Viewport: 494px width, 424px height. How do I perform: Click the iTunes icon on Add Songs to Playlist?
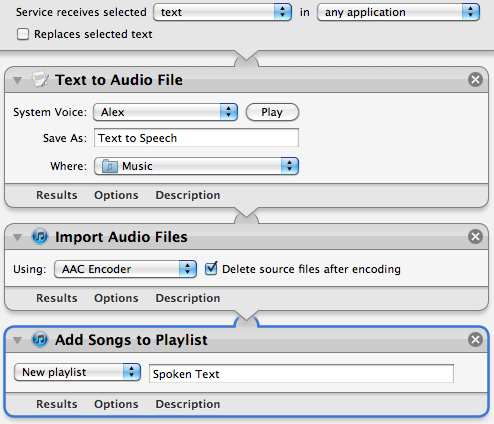(x=40, y=340)
